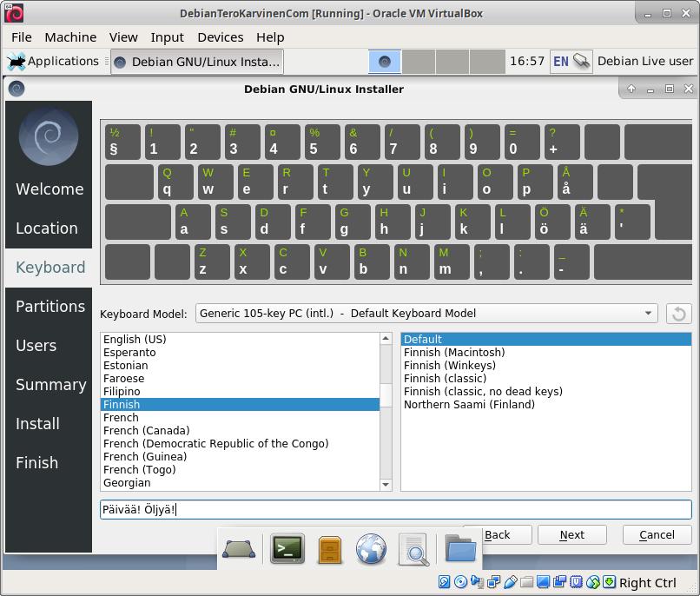Open the terminal emulator in the dock
The height and width of the screenshot is (596, 700).
tap(287, 548)
